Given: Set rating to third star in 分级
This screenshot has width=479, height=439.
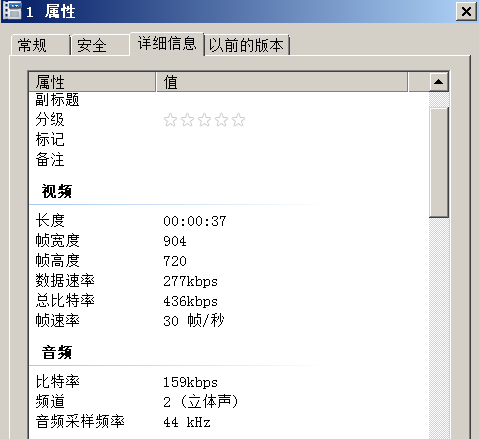Looking at the screenshot, I should tap(204, 120).
